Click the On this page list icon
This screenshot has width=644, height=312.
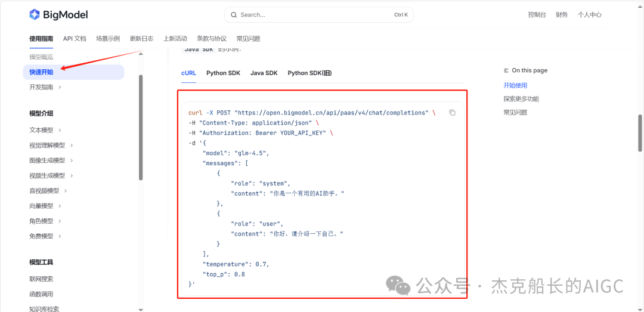click(506, 71)
